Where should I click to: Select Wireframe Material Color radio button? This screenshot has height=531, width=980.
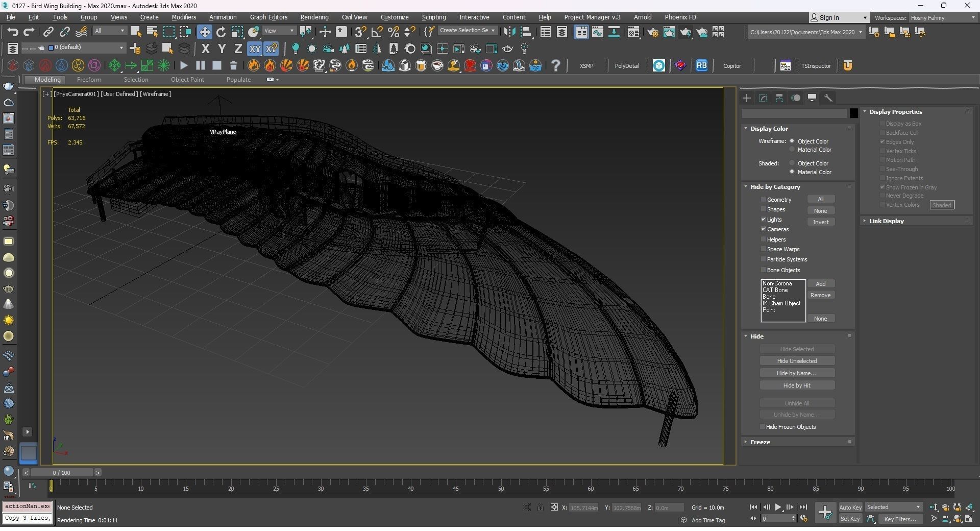point(792,150)
